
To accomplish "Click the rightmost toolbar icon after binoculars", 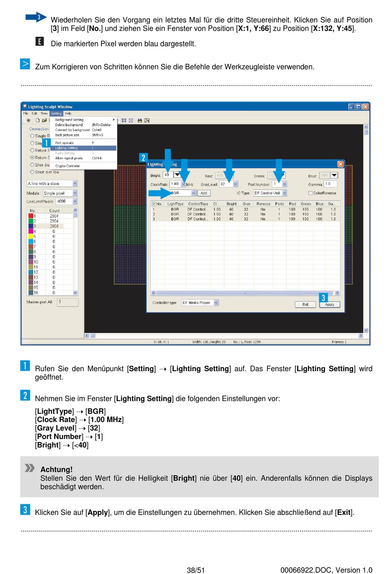I will click(147, 121).
